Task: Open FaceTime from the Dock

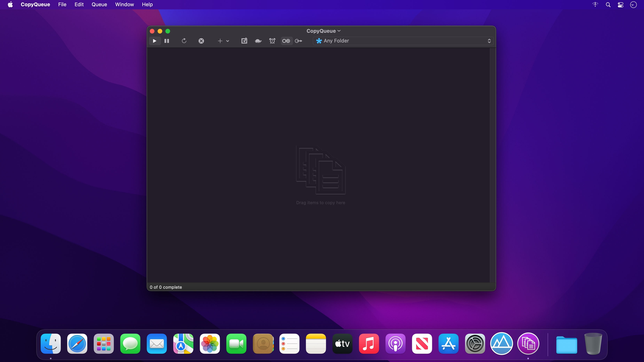Action: tap(236, 344)
